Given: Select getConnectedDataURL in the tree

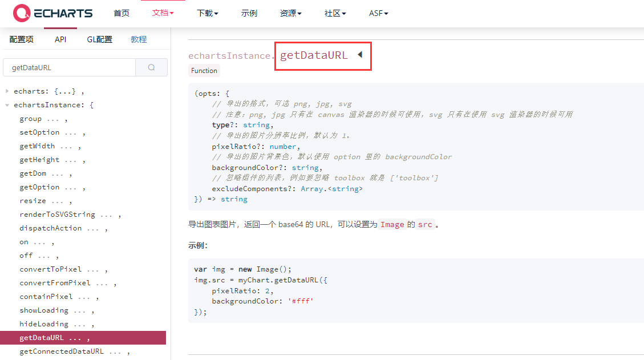Looking at the screenshot, I should pyautogui.click(x=62, y=351).
